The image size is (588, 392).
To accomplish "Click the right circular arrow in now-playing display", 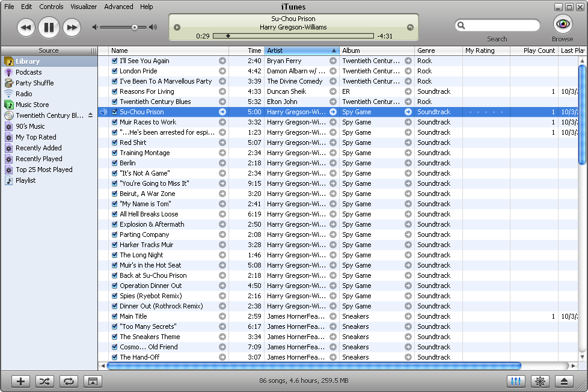I will click(410, 27).
